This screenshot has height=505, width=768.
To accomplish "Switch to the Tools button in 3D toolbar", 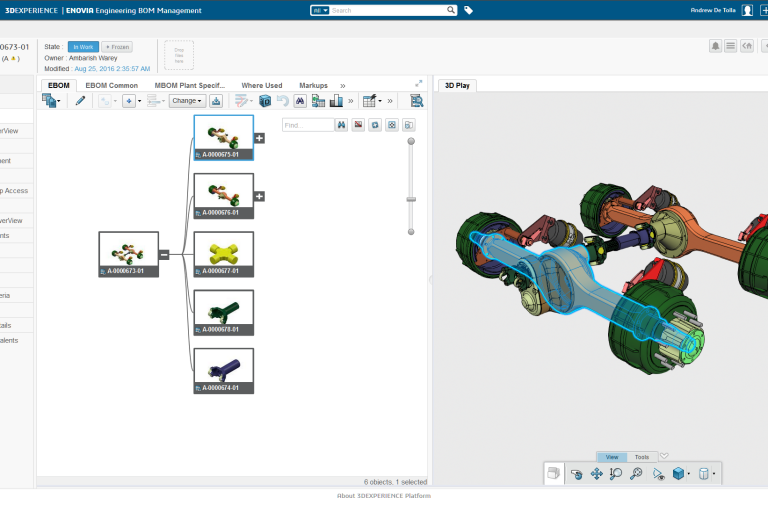I will coord(641,457).
